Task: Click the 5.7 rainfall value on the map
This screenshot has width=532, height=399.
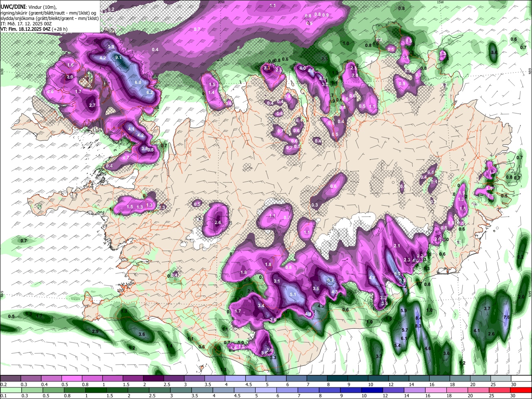Action: 405,330
